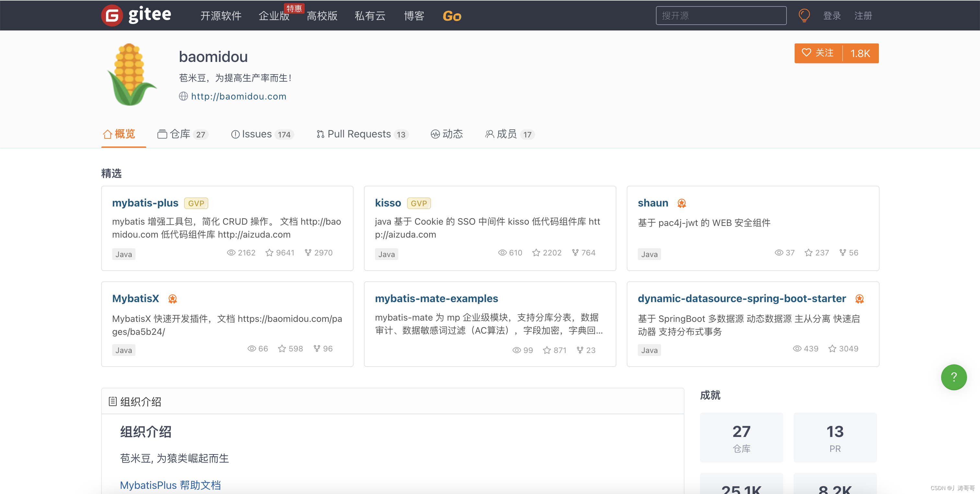Click the baomidou corn avatar image

tap(131, 75)
